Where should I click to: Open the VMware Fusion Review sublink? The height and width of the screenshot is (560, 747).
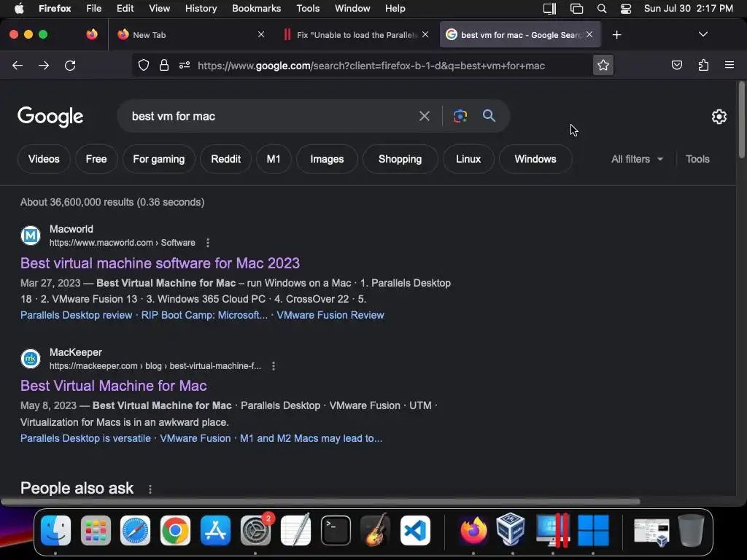click(x=330, y=315)
